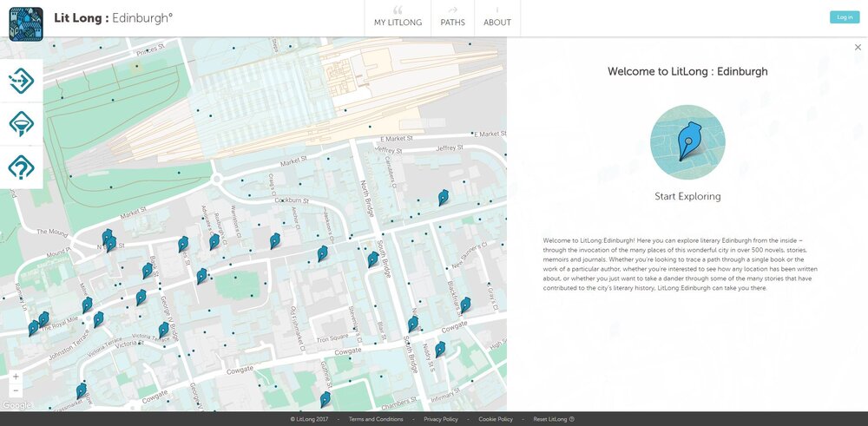Image resolution: width=868 pixels, height=426 pixels.
Task: Click the Chambers St label on map
Action: tap(398, 403)
